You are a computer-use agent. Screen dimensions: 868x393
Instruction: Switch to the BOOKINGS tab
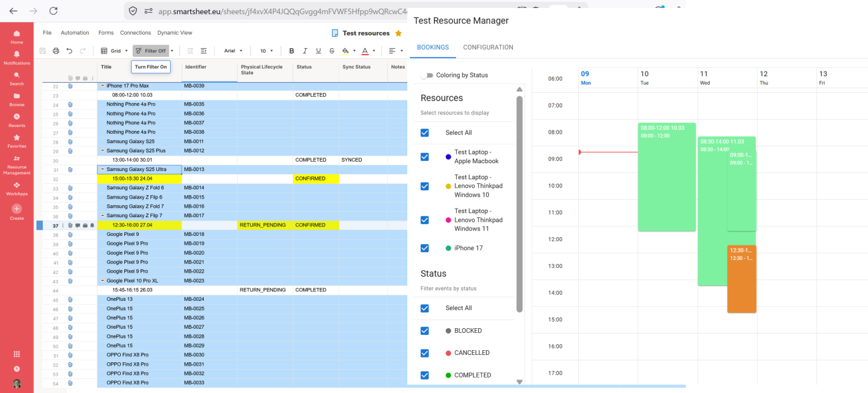(433, 47)
